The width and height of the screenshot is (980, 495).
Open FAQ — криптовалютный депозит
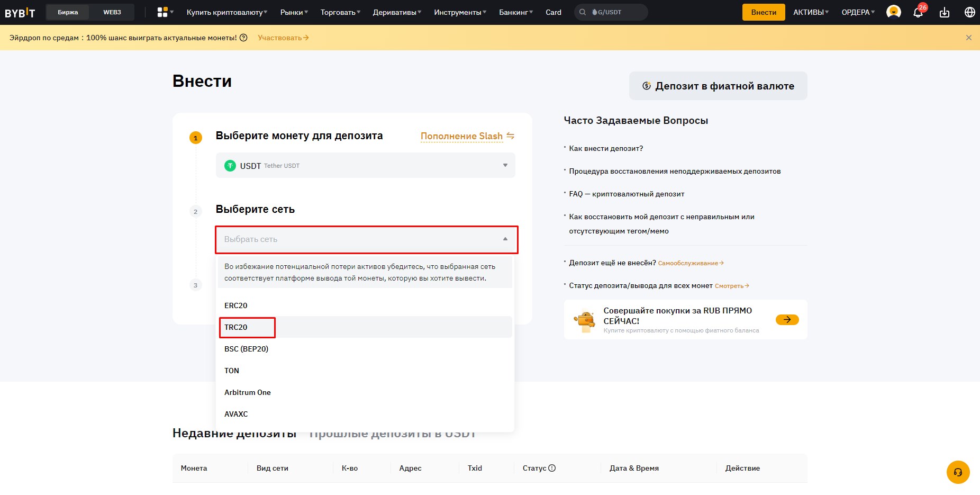pyautogui.click(x=627, y=194)
